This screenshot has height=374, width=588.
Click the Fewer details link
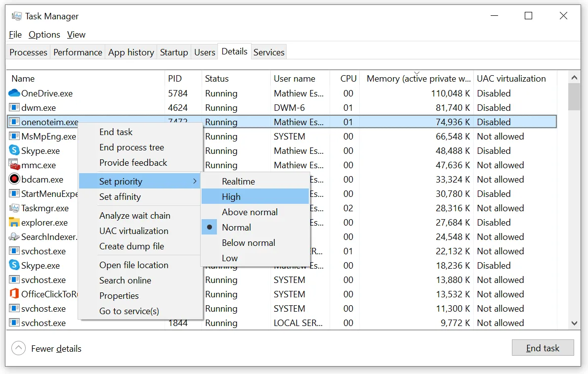[56, 348]
